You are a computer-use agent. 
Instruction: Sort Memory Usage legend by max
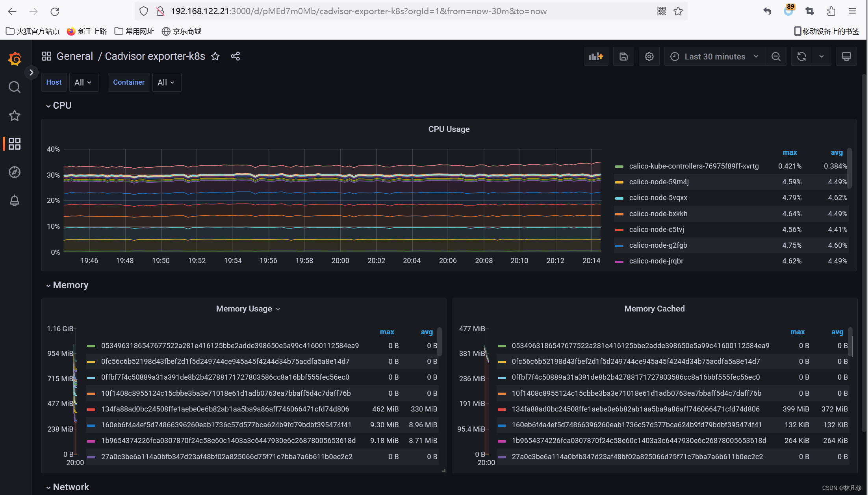387,332
